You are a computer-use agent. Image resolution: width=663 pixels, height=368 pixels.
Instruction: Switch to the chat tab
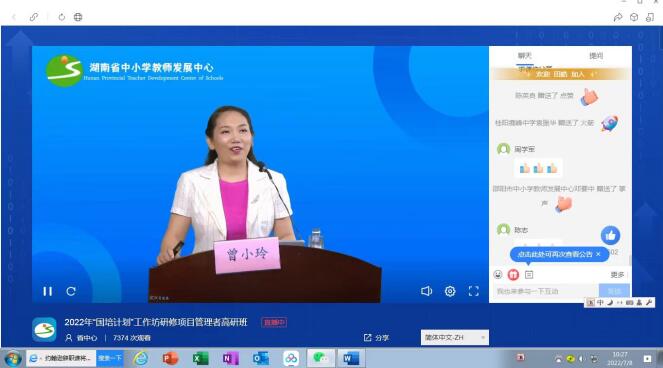click(525, 56)
